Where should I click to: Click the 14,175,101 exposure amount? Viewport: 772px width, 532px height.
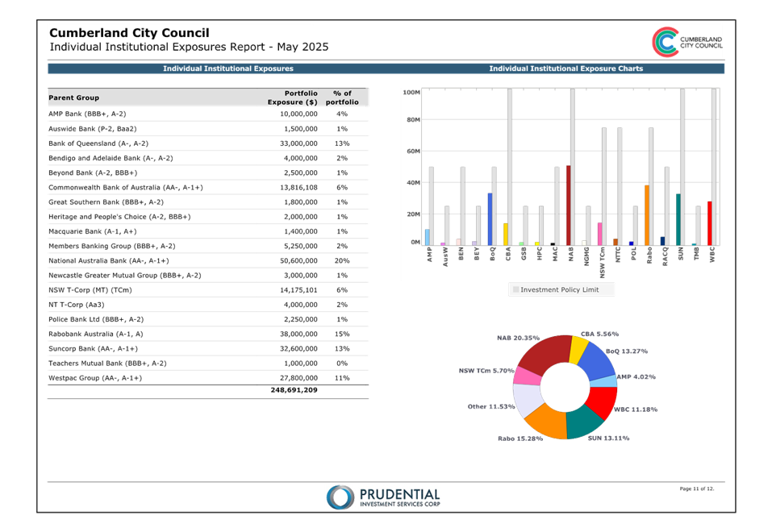click(298, 290)
